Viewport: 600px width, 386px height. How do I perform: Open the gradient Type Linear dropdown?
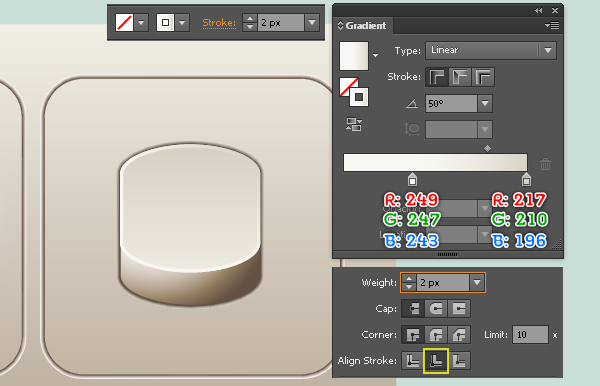click(x=491, y=50)
